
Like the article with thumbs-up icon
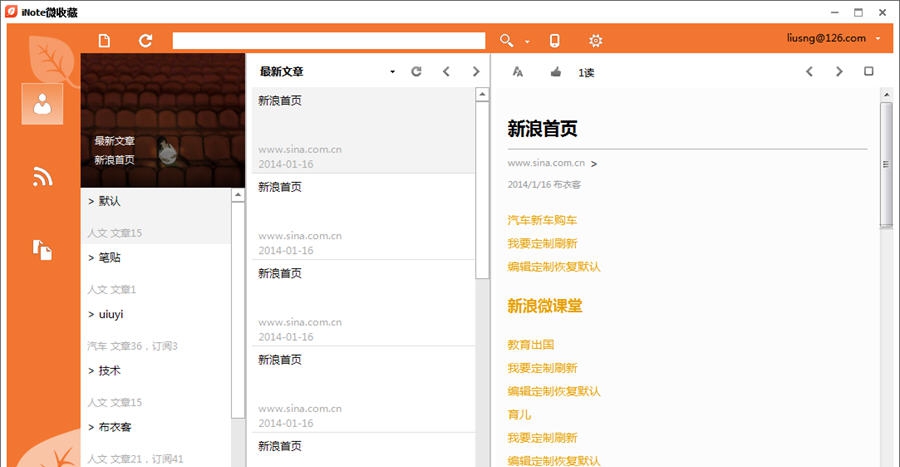pos(556,72)
